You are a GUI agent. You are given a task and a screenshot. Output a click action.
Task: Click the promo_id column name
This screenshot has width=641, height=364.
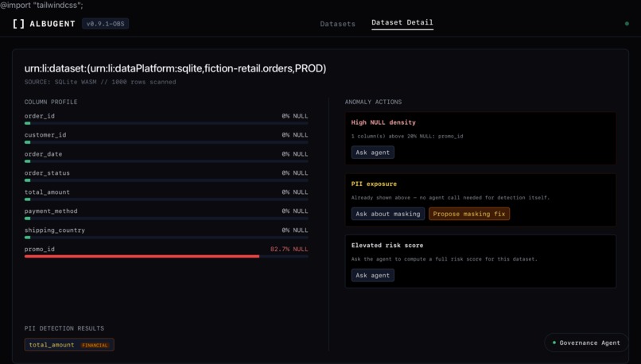pos(39,249)
